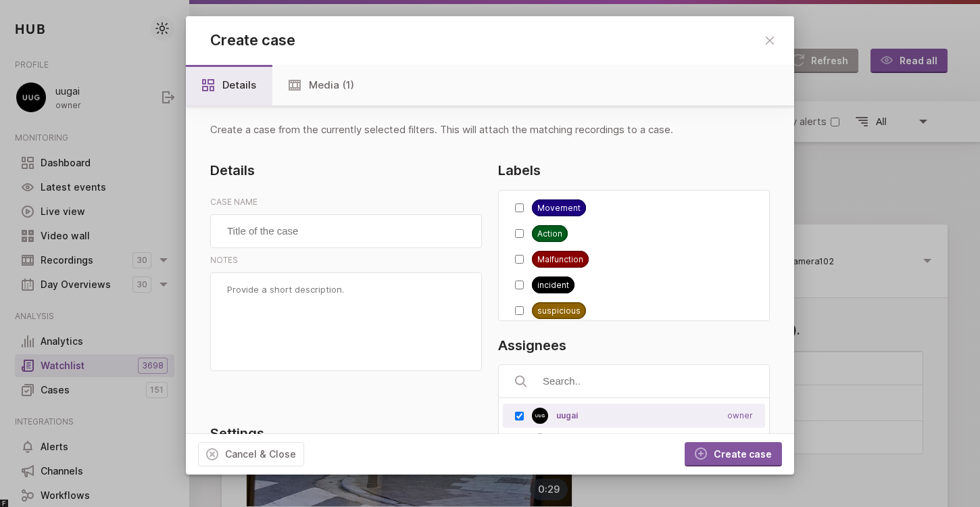Click the Workflows icon
Screen dimensions: 980x507
[28, 496]
